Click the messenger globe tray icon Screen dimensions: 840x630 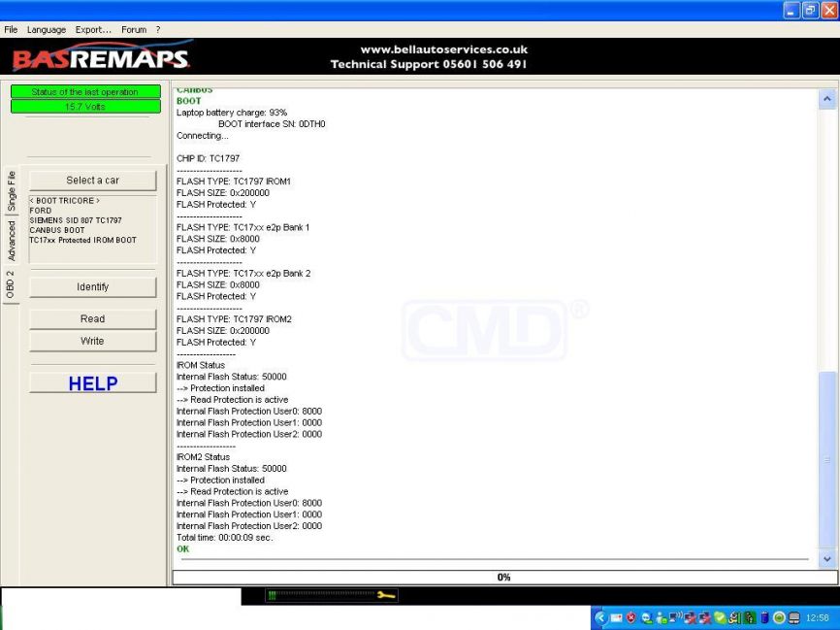[x=647, y=618]
